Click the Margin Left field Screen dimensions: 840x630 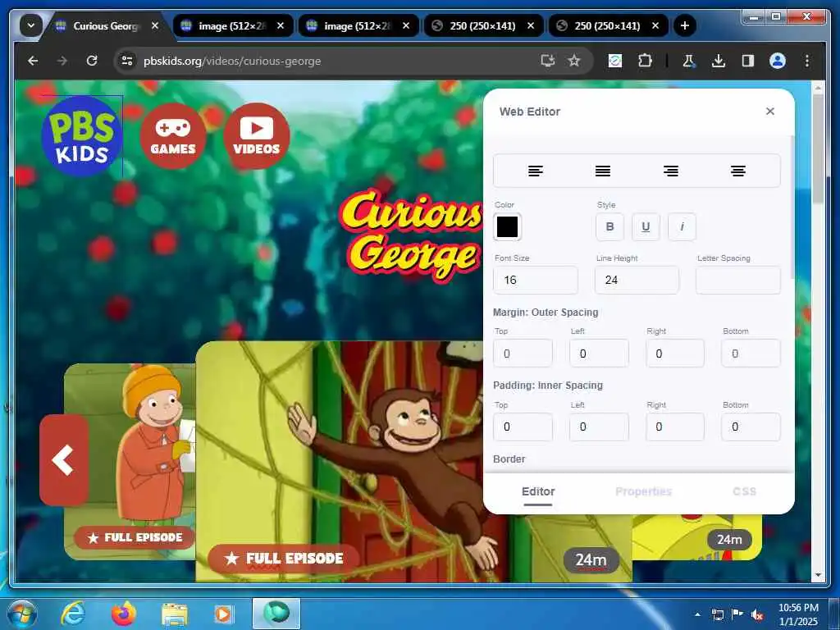599,353
